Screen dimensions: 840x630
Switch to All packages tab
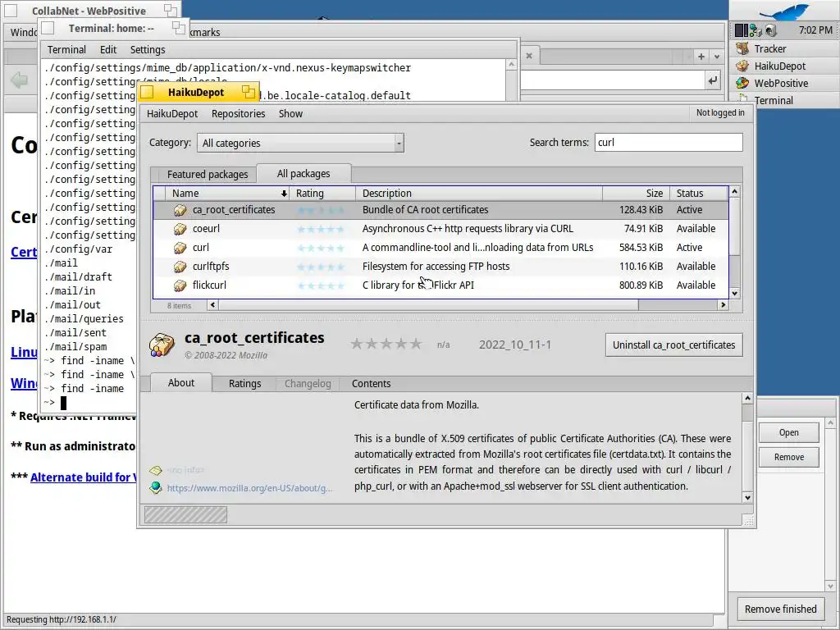(x=304, y=174)
